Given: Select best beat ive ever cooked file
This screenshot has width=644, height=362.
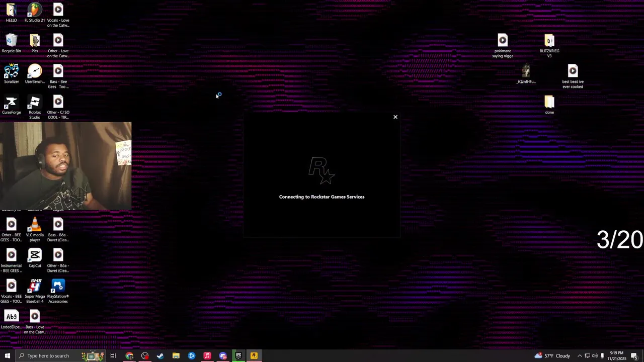Looking at the screenshot, I should 573,77.
